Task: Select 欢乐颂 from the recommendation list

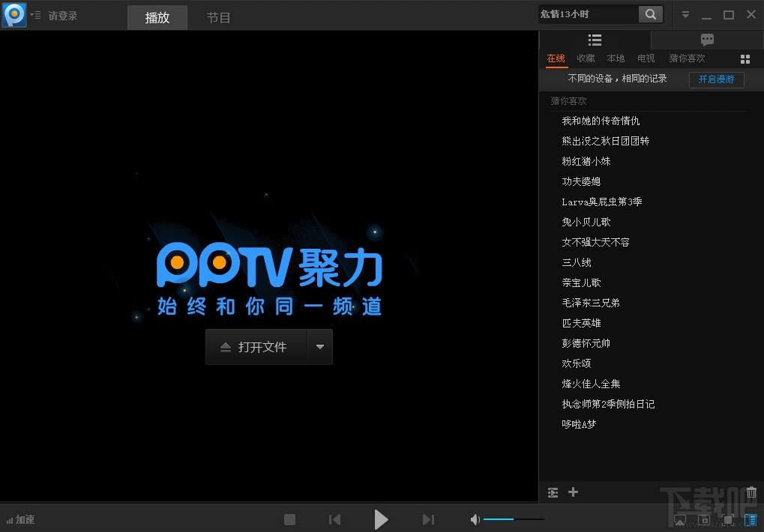Action: coord(576,363)
